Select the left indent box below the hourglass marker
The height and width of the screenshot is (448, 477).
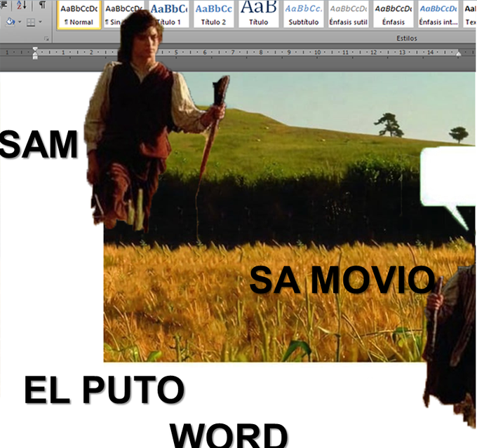point(35,57)
